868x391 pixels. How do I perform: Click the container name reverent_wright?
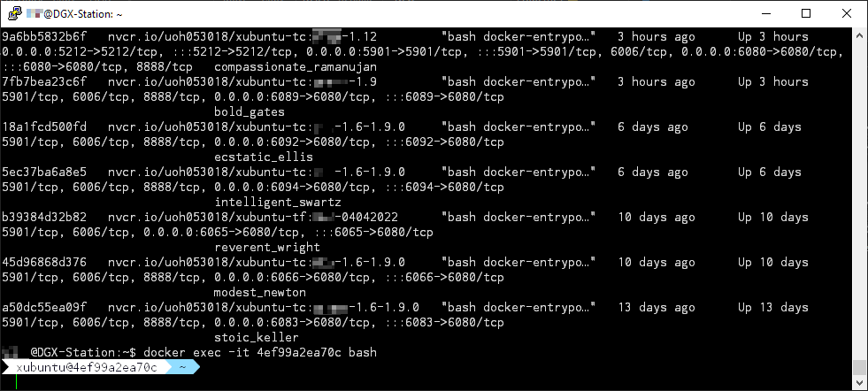(267, 248)
